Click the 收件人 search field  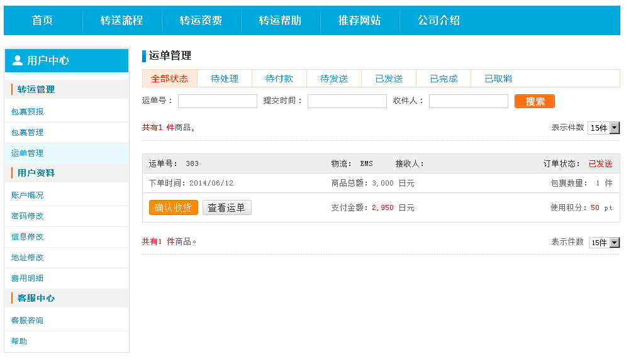coord(467,101)
